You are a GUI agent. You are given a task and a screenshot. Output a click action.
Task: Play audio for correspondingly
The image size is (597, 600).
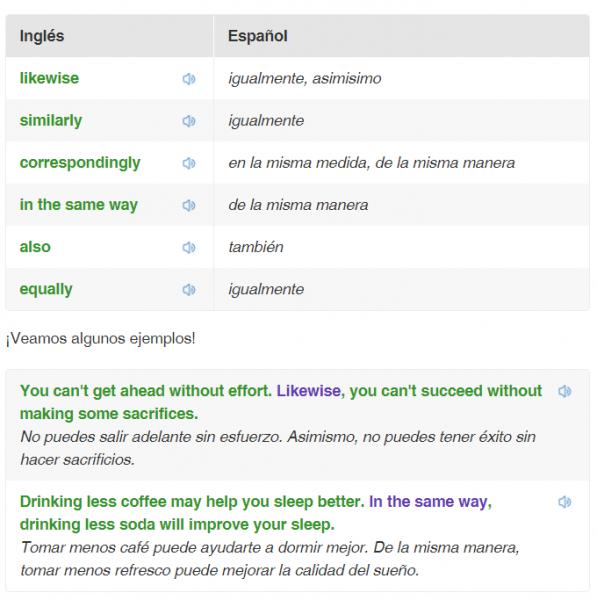189,163
